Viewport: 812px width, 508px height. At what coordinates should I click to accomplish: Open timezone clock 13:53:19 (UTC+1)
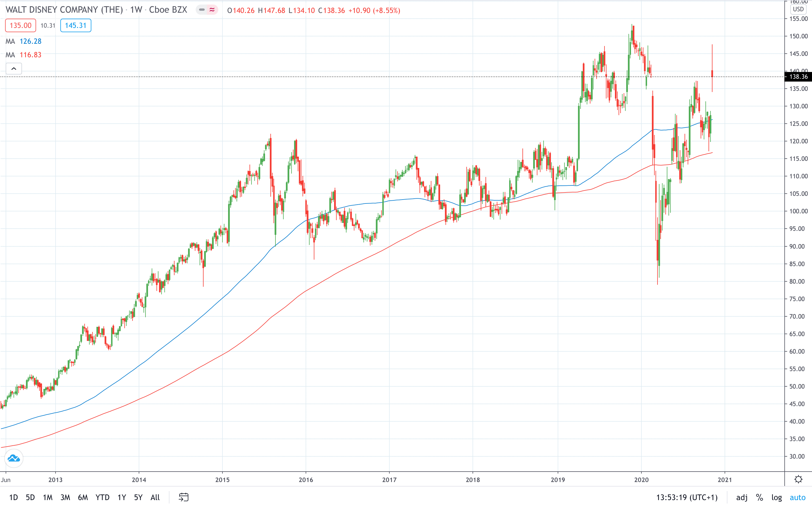(687, 497)
